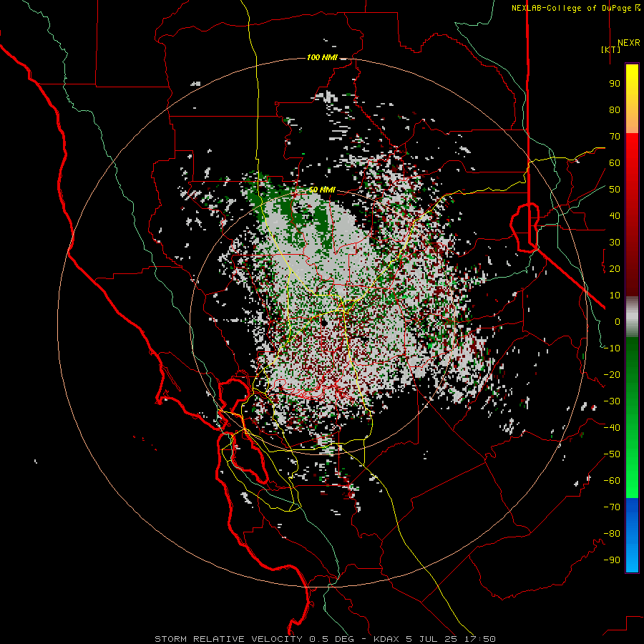The height and width of the screenshot is (644, 644).
Task: Click the STORM RELATIVE VELOCITY caption text
Action: 228,639
